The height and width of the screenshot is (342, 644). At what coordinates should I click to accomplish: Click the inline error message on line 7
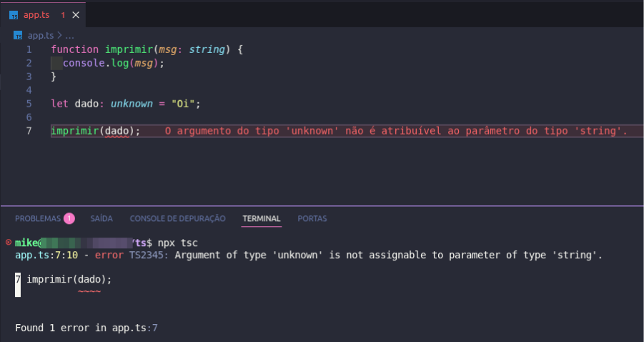pyautogui.click(x=396, y=131)
